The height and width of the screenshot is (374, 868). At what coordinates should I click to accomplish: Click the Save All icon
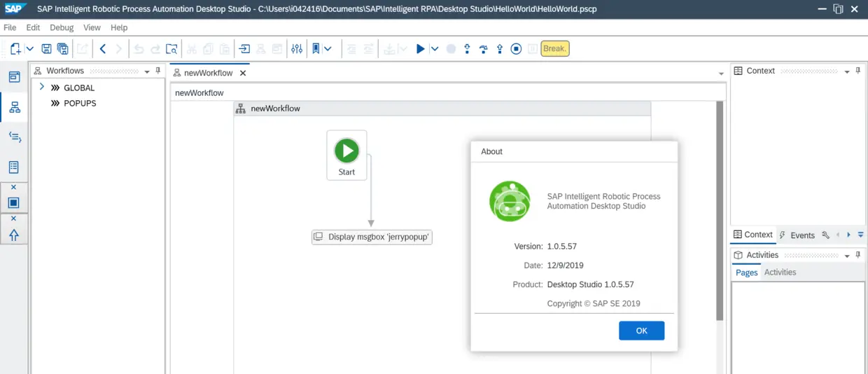tap(63, 49)
